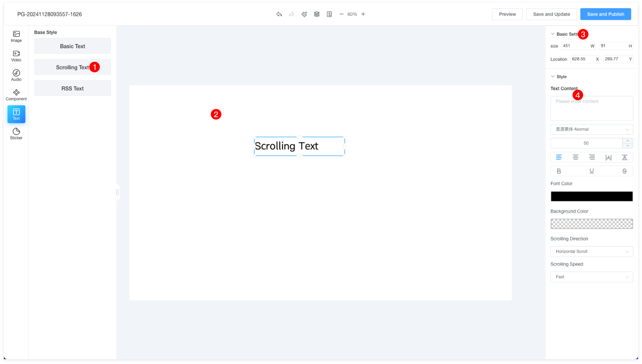642x364 pixels.
Task: Open the Video sidebar category
Action: 16,56
